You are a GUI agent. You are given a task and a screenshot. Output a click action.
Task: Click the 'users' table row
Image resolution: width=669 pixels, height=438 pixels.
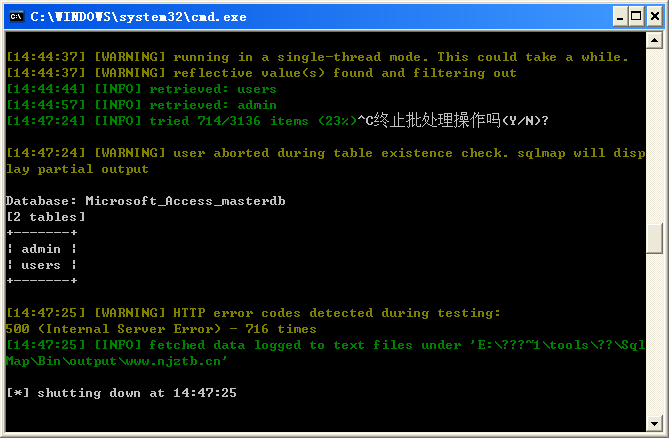tap(41, 265)
